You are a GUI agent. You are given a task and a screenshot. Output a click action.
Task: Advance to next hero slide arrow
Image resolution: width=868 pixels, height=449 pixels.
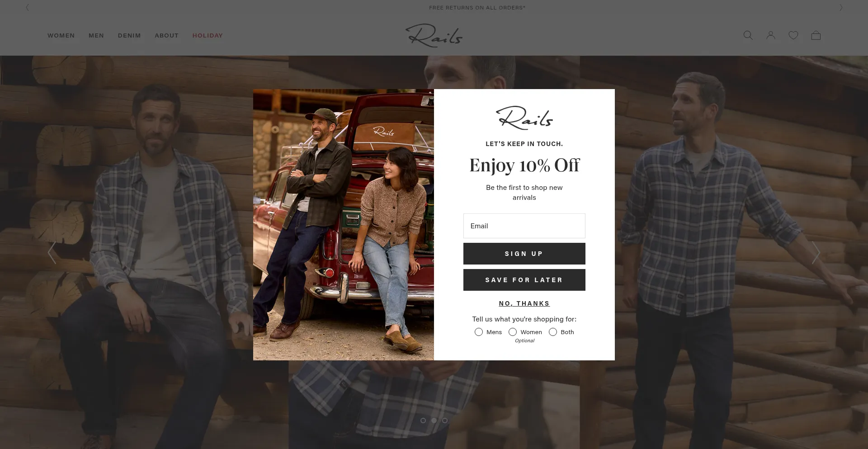tap(816, 253)
